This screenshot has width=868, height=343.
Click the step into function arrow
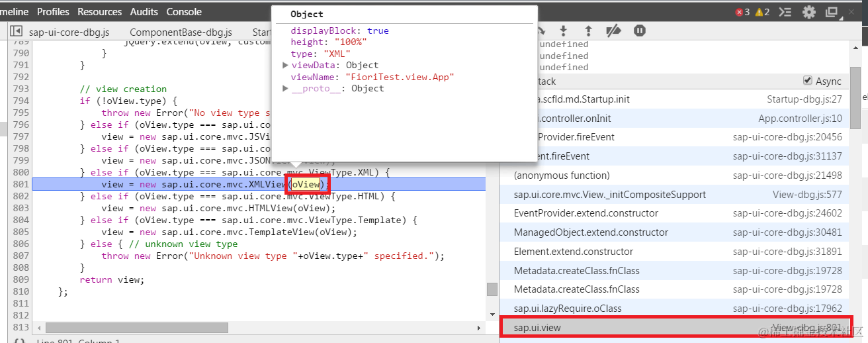coord(564,30)
